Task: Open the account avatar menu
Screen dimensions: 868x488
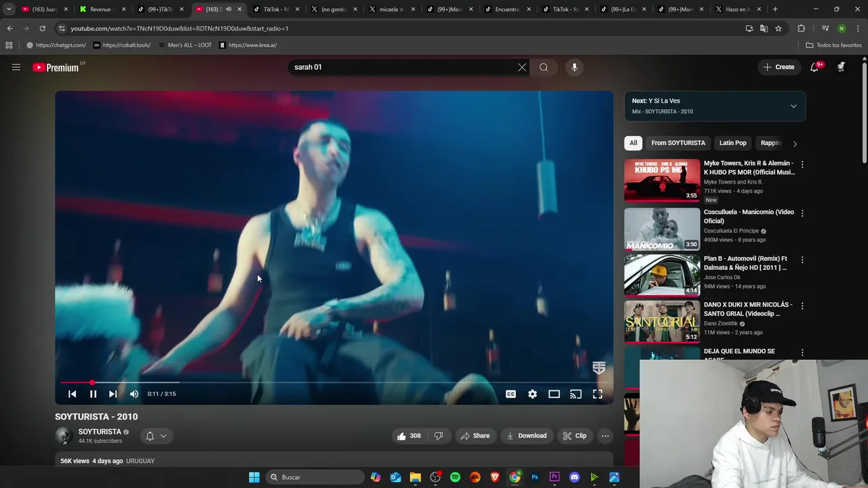Action: click(841, 67)
